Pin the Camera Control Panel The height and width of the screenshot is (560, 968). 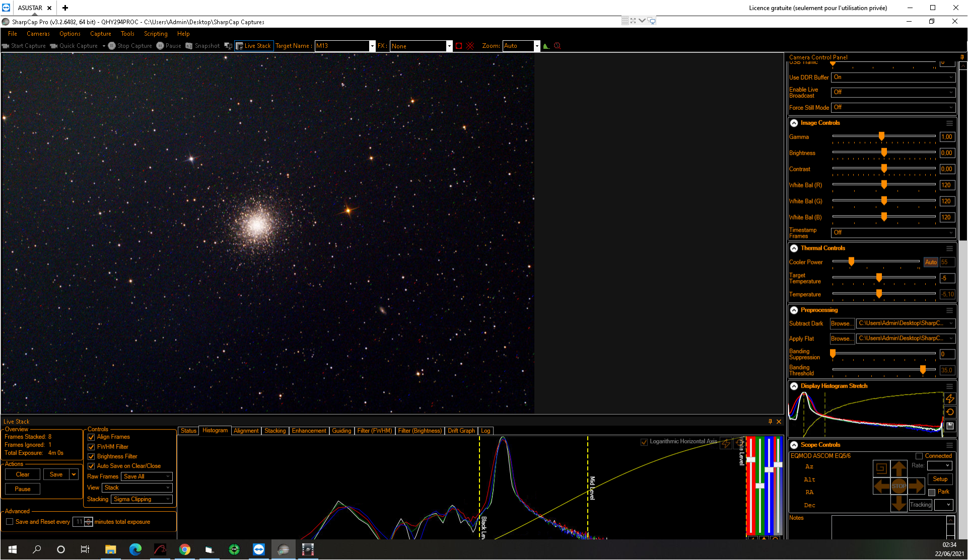[962, 57]
